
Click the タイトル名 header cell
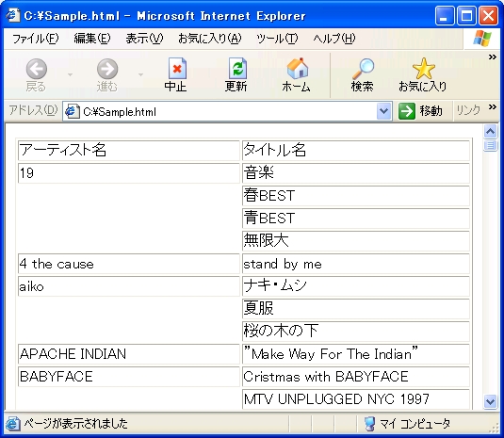[x=356, y=151]
